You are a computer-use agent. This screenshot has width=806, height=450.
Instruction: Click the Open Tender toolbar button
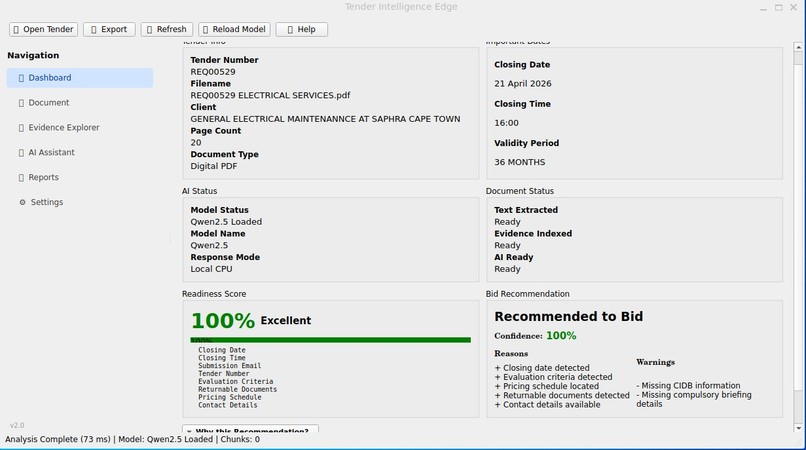click(x=43, y=29)
